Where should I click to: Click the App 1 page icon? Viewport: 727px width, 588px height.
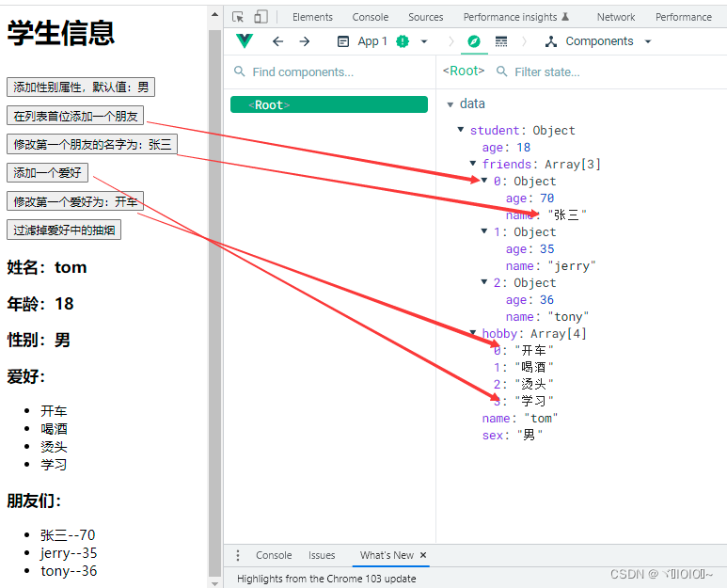[x=343, y=41]
